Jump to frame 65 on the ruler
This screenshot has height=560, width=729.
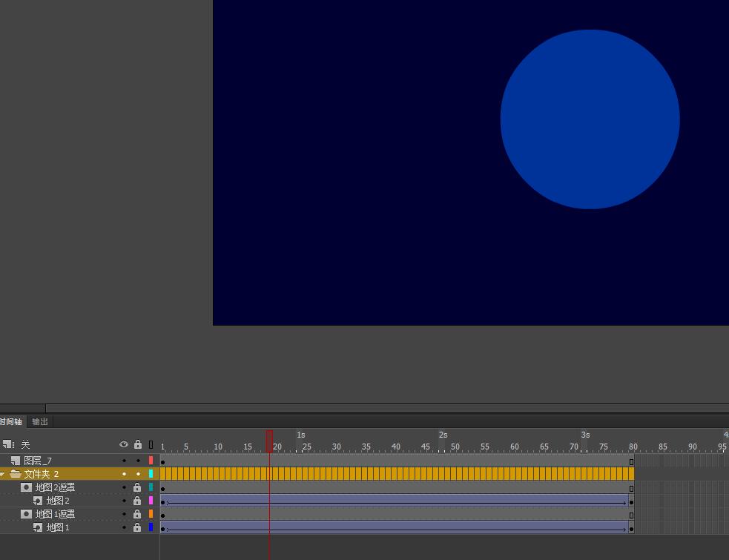point(544,447)
